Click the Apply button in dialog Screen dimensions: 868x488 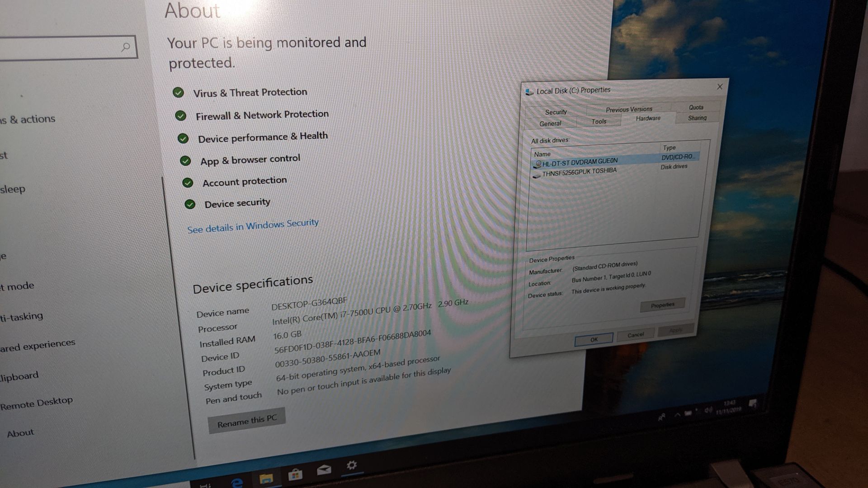675,330
